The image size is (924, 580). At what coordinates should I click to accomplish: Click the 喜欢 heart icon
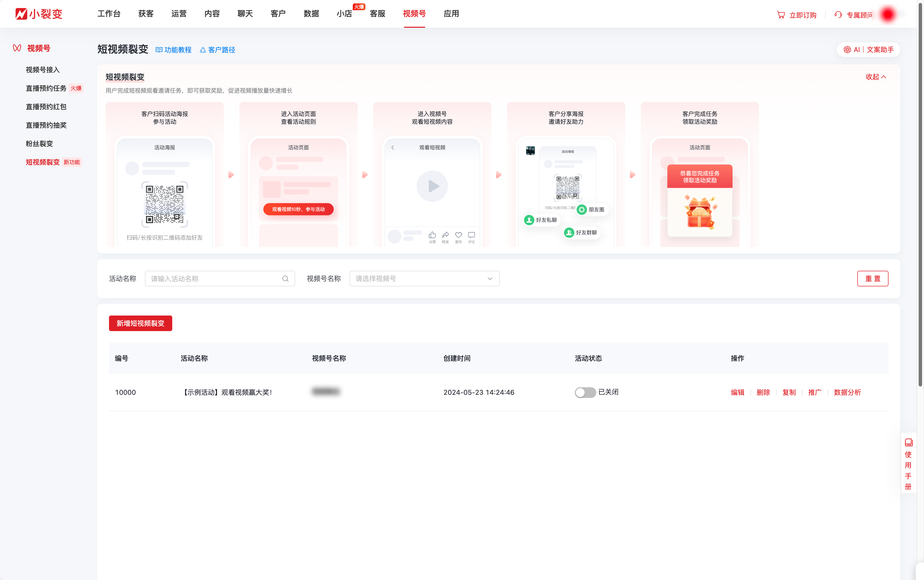459,235
